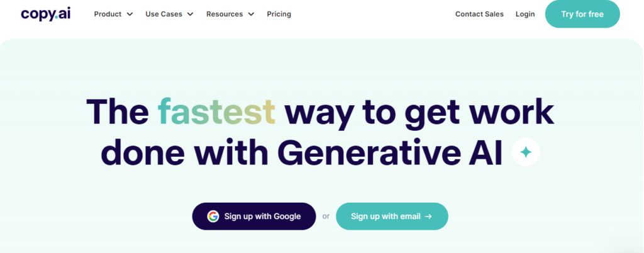
Task: Click the sparkle star icon beside Generative AI
Action: (526, 152)
